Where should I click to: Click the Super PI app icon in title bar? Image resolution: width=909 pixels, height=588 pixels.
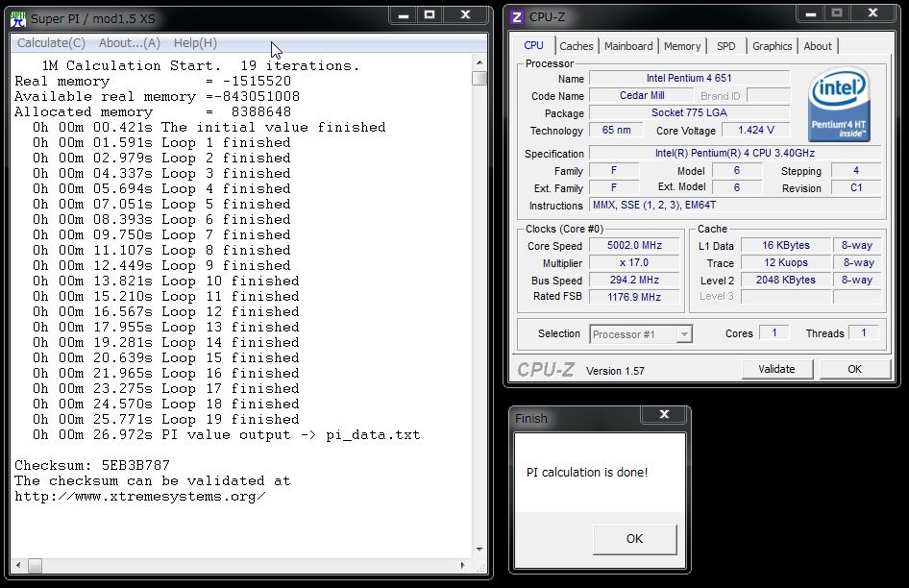pyautogui.click(x=17, y=18)
